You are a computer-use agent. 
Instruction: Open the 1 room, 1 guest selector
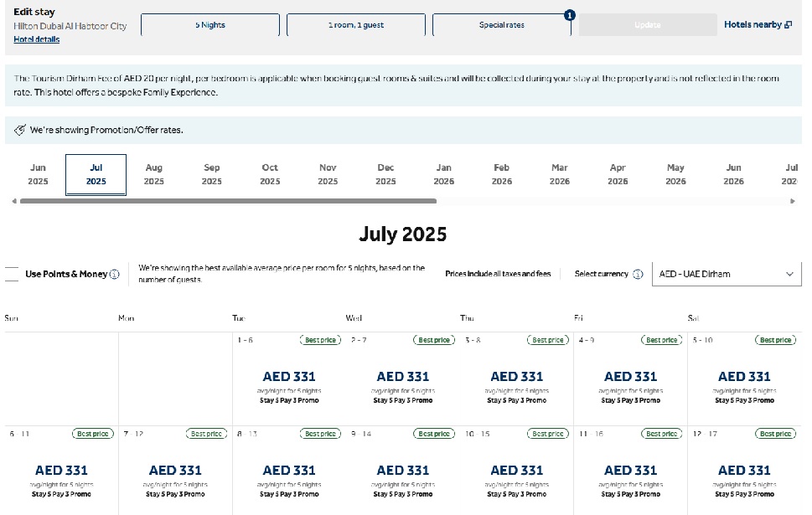356,25
